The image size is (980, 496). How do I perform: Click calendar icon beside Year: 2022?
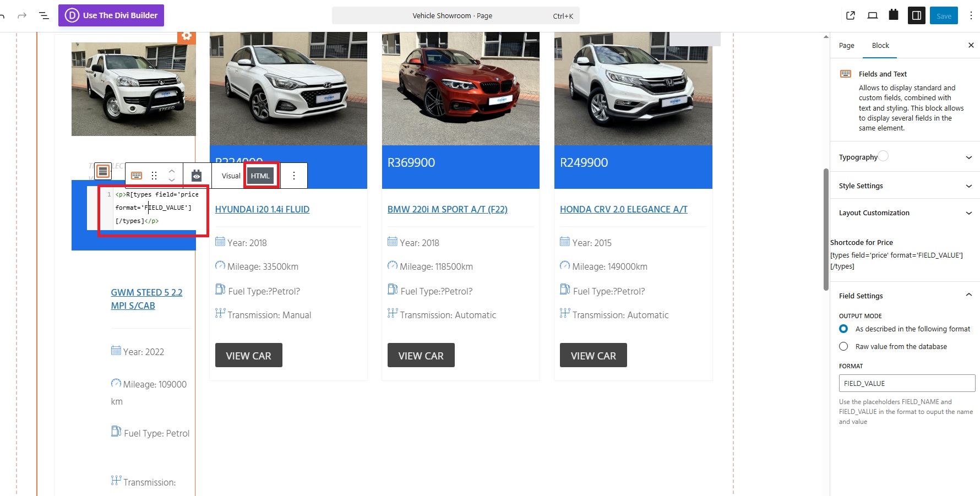(116, 350)
